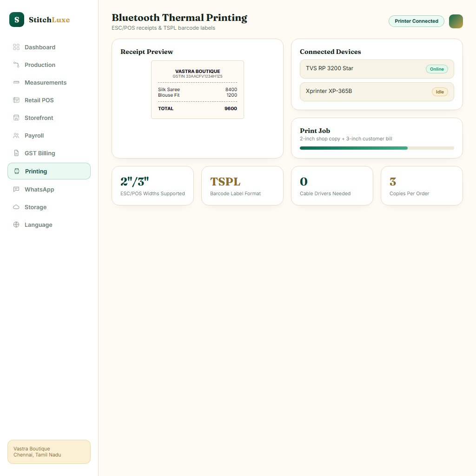Image resolution: width=476 pixels, height=476 pixels.
Task: Click the Payroll people icon
Action: [16, 135]
